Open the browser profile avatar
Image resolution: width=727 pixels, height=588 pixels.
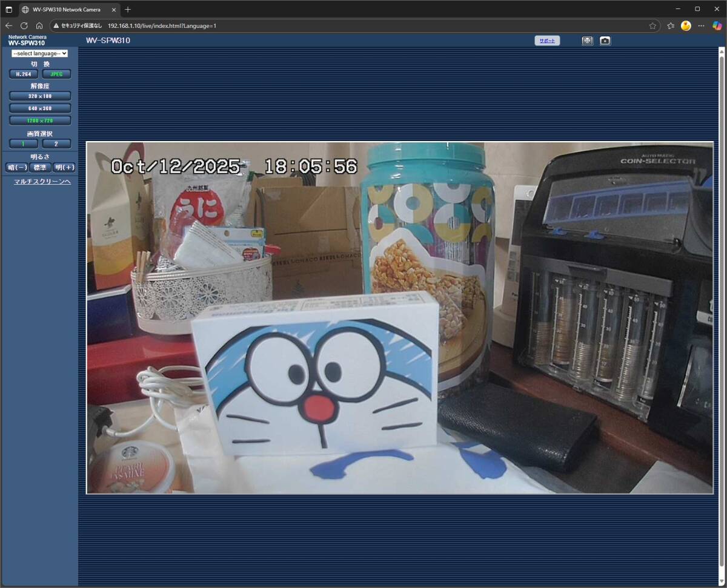686,25
